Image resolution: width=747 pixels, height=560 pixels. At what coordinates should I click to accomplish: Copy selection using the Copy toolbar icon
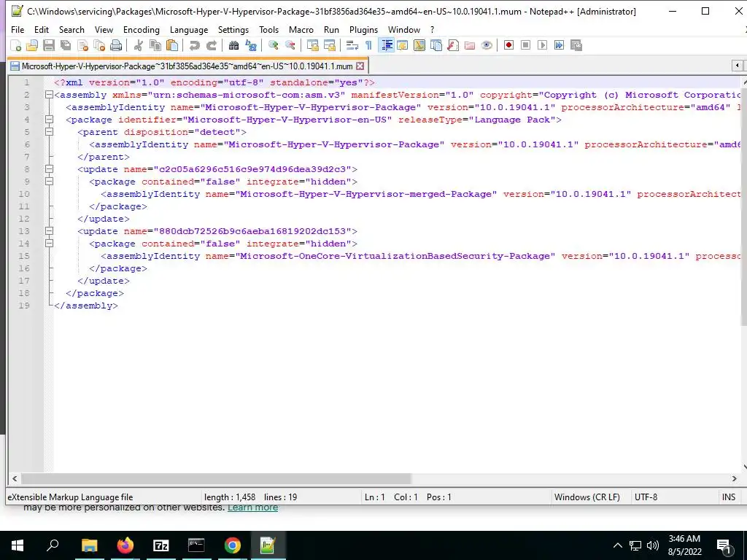pos(155,45)
